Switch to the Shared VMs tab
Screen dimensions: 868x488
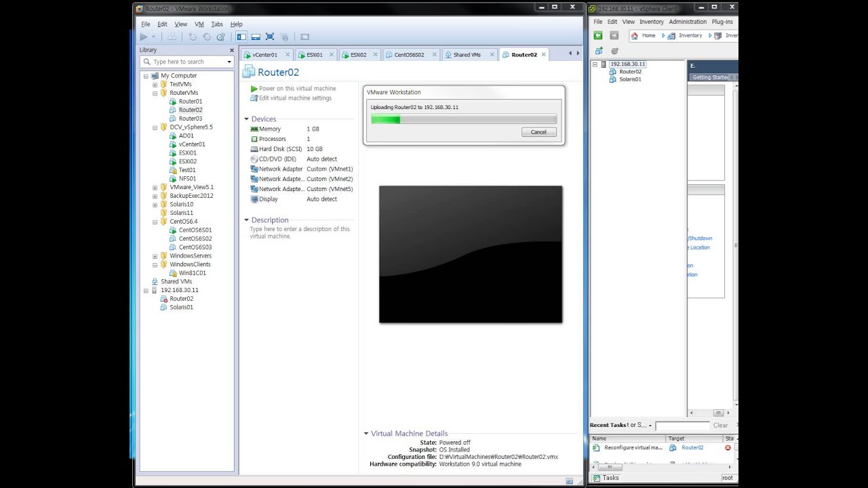[467, 55]
